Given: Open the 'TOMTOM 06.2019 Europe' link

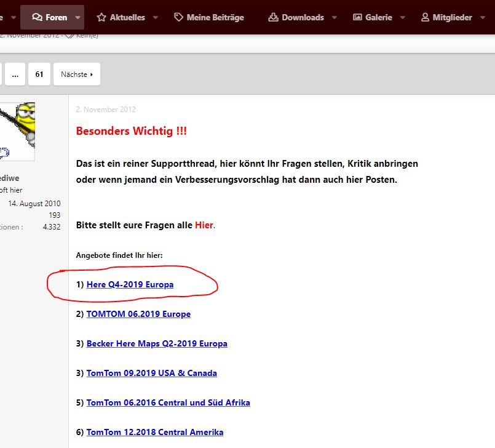Looking at the screenshot, I should point(138,314).
